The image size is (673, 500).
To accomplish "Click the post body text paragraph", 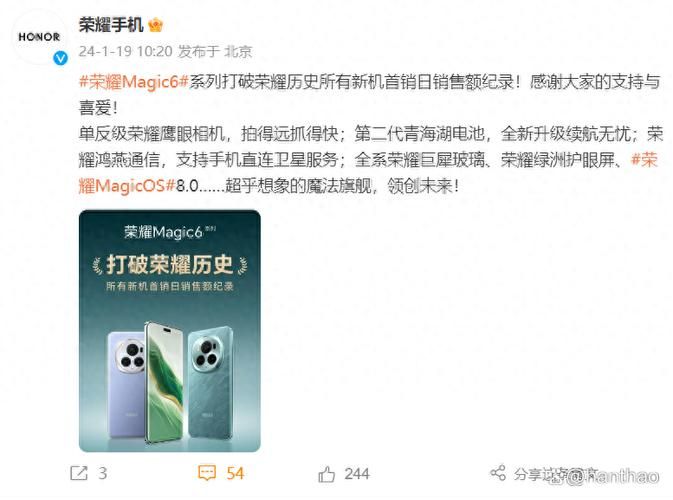I will pos(370,133).
